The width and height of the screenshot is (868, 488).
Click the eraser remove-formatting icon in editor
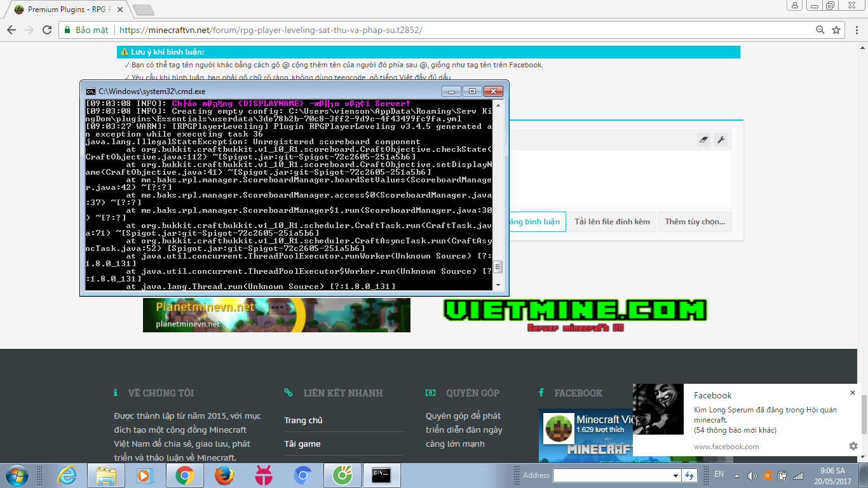(703, 140)
